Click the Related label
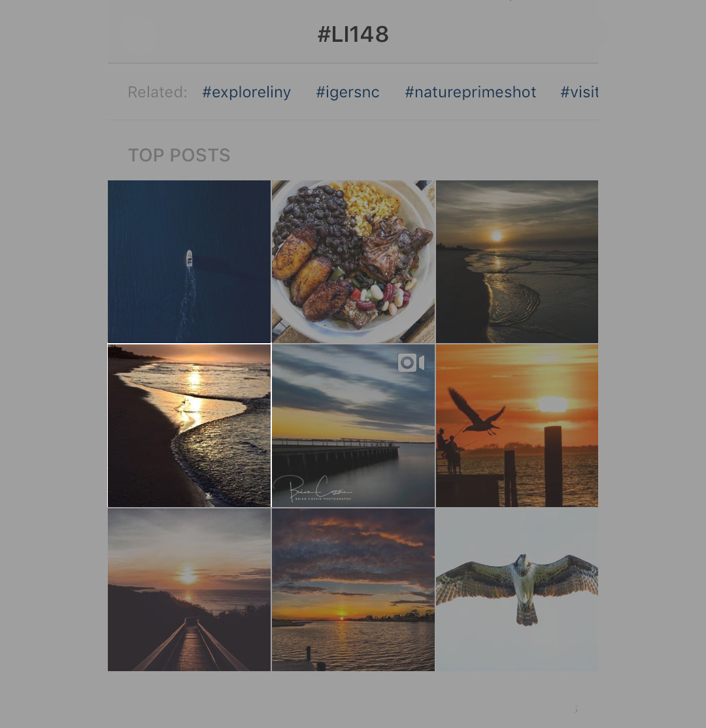 [x=157, y=92]
